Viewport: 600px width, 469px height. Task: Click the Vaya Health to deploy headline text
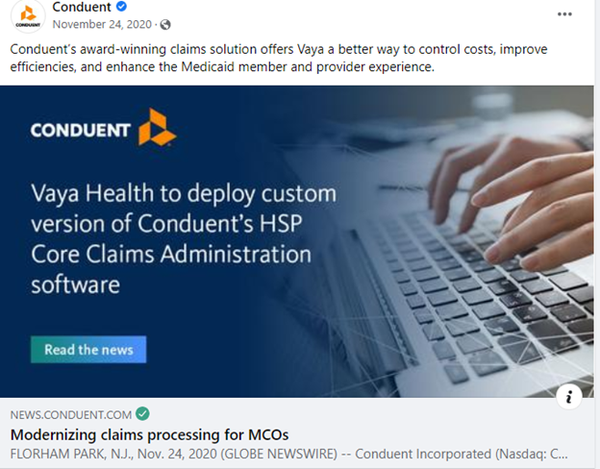[184, 239]
